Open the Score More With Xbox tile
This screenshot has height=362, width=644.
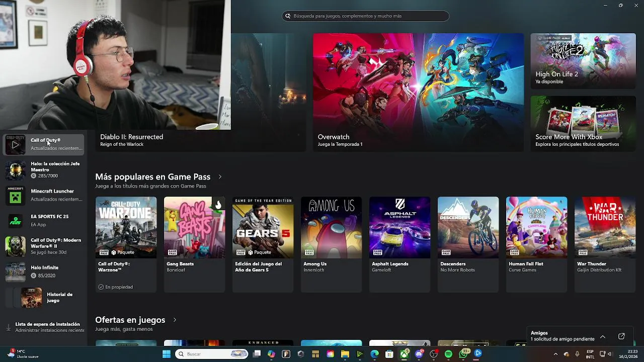click(583, 124)
